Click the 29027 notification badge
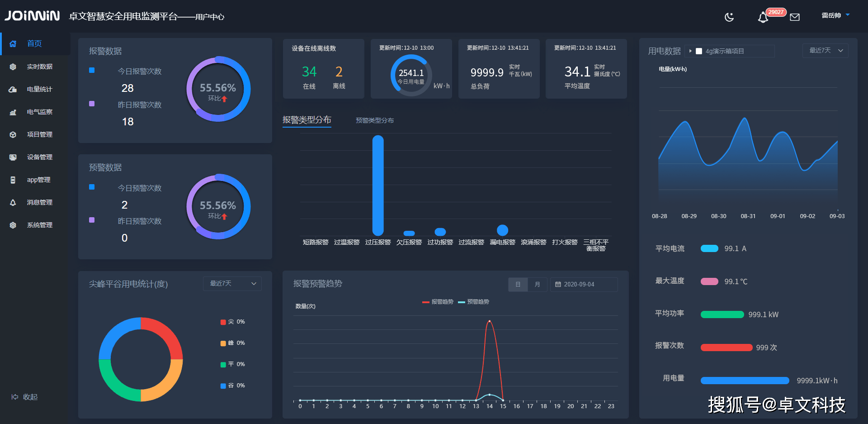This screenshot has height=424, width=868. tap(776, 12)
